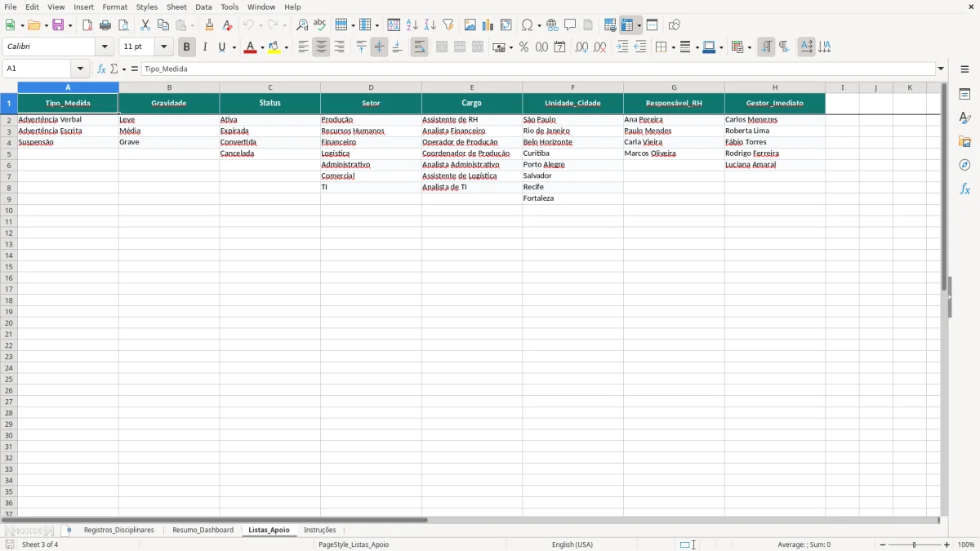
Task: Insert Comment speech bubble icon
Action: tap(571, 25)
